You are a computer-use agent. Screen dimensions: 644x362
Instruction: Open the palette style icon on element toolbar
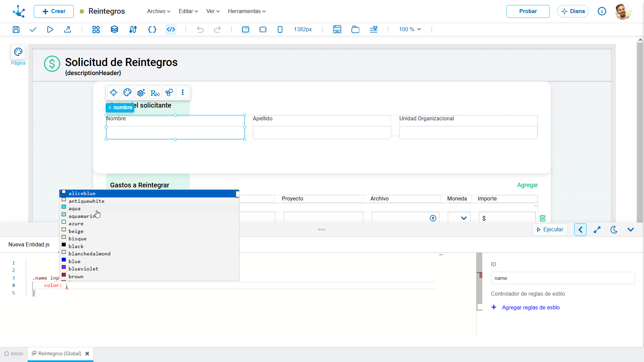click(x=127, y=93)
